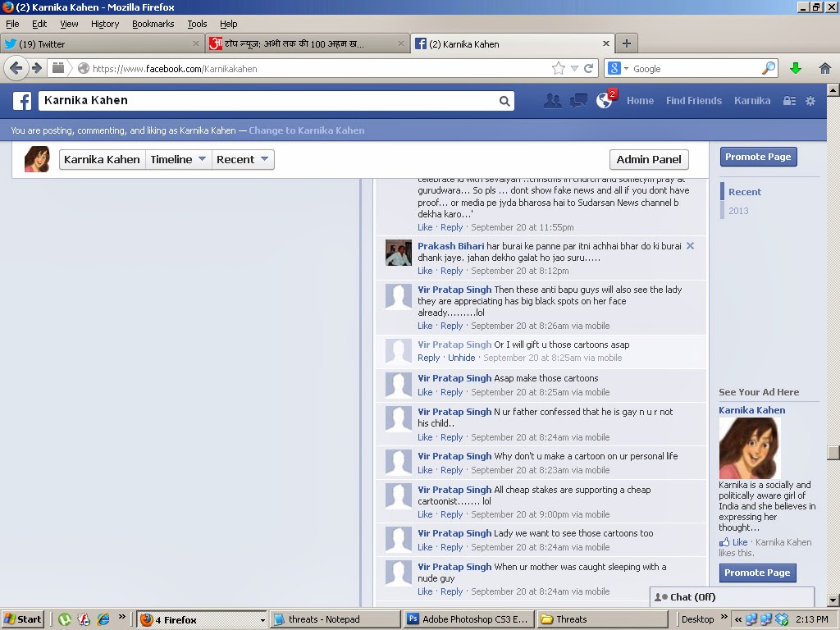Expand the Desktop toolbar chevron

(x=724, y=617)
